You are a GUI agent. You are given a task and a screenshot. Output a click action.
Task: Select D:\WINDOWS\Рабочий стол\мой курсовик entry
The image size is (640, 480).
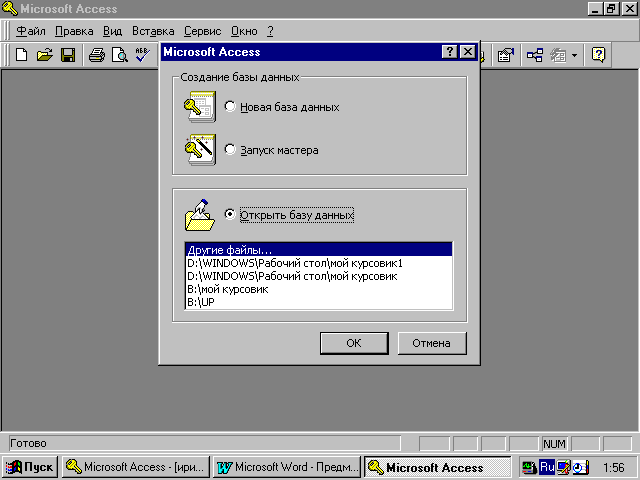[318, 276]
